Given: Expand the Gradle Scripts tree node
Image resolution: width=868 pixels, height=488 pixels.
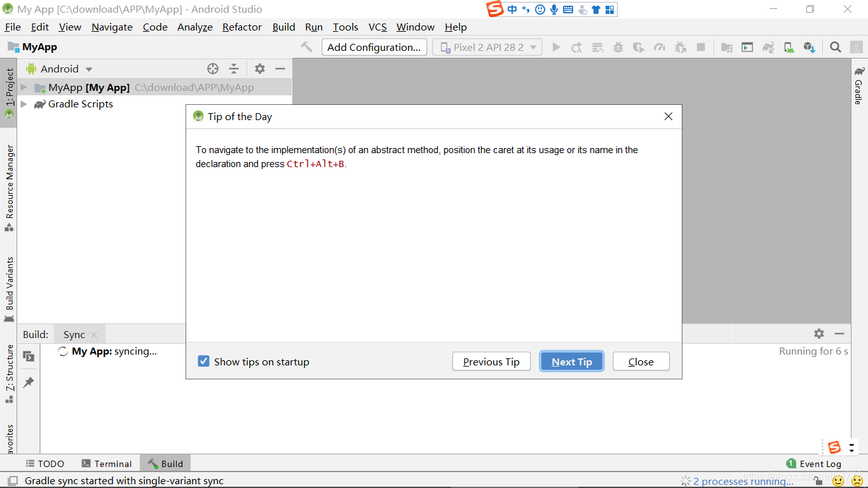Looking at the screenshot, I should point(24,104).
